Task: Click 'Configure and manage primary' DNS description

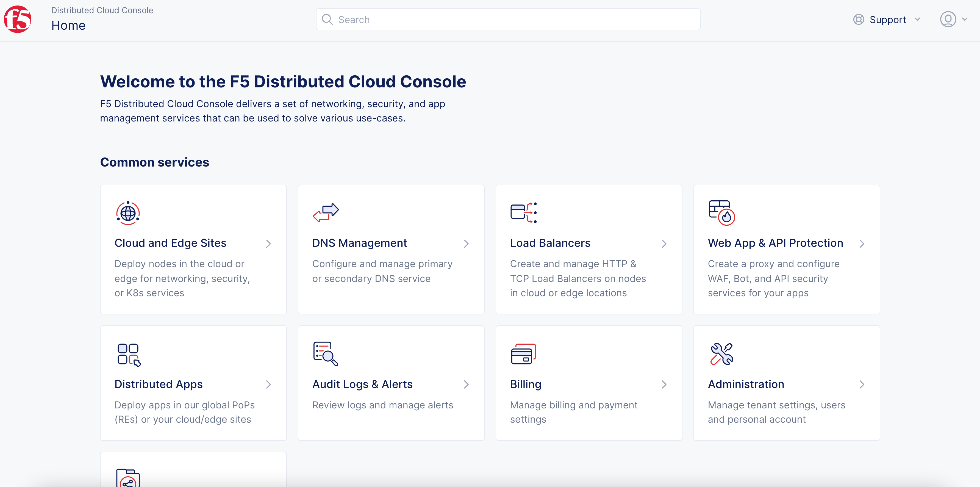Action: [x=382, y=271]
